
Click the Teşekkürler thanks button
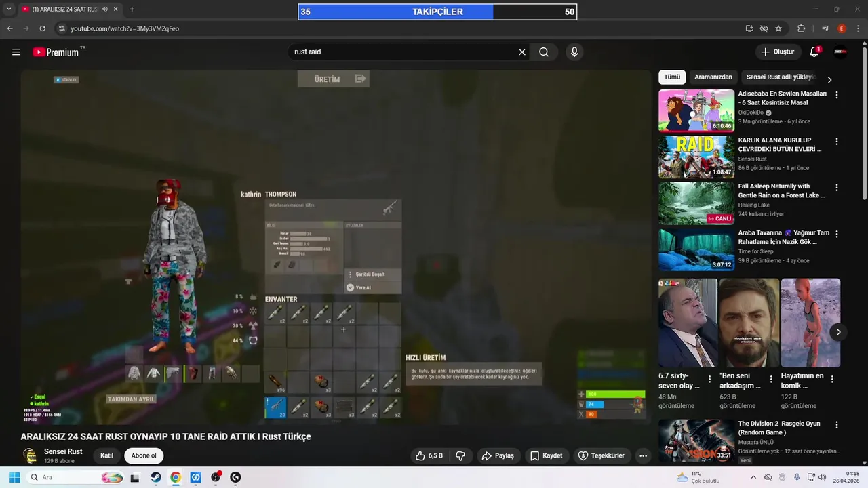click(x=601, y=455)
